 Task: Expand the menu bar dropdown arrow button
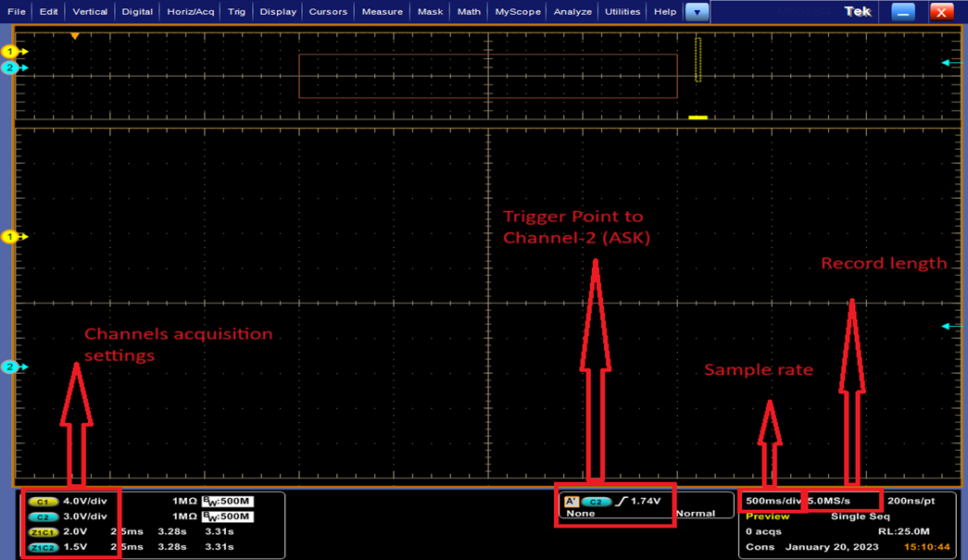click(x=696, y=12)
